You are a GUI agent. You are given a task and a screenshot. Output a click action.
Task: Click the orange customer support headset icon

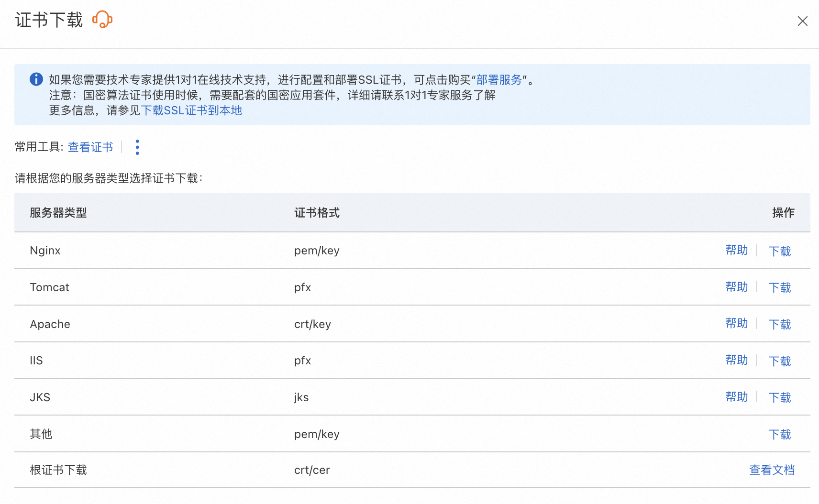102,20
